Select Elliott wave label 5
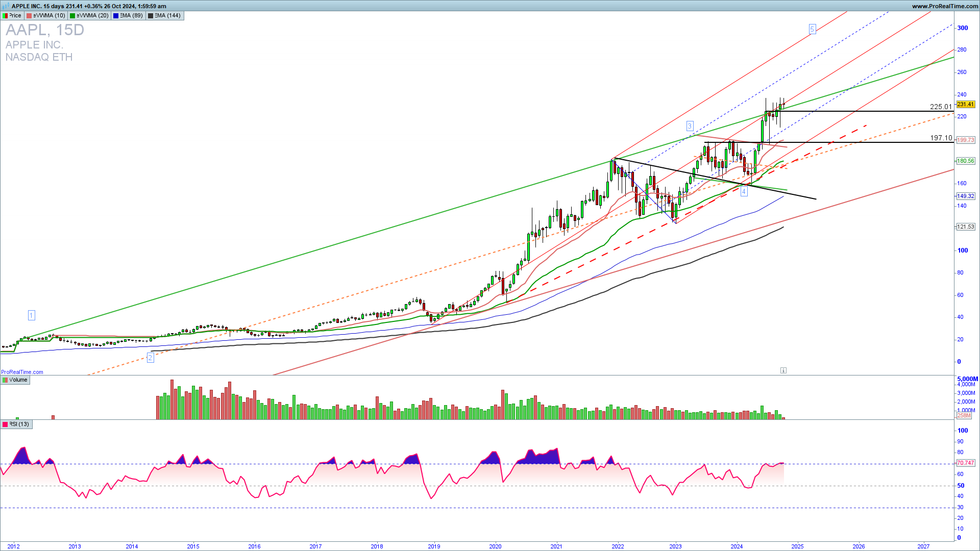Screen dimensions: 980x551 pos(812,29)
